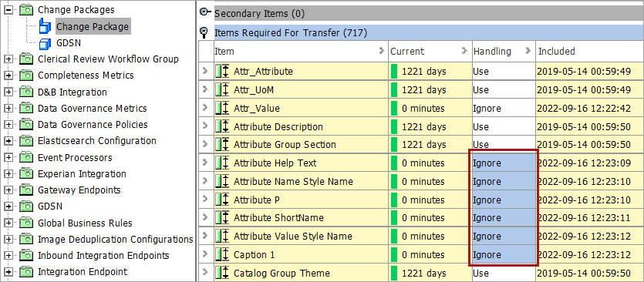Image resolution: width=644 pixels, height=282 pixels.
Task: Click green Current status bar for Attr_Value
Action: [x=394, y=109]
